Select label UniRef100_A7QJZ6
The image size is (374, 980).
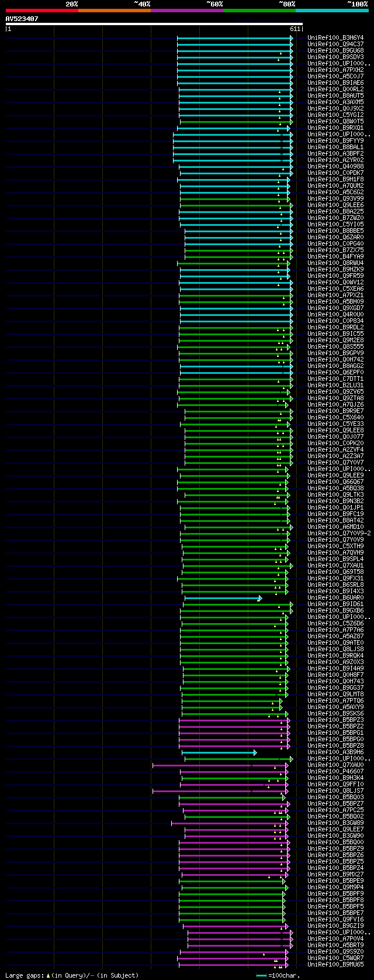click(335, 405)
